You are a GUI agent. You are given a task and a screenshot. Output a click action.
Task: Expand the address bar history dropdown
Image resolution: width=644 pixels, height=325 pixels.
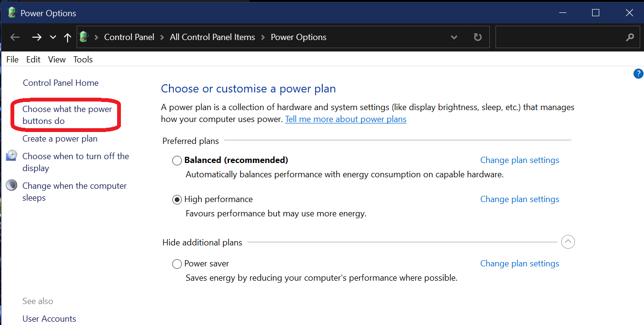coord(454,37)
